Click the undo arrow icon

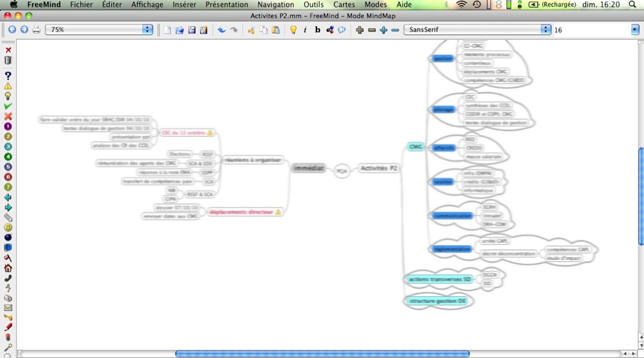coord(221,29)
